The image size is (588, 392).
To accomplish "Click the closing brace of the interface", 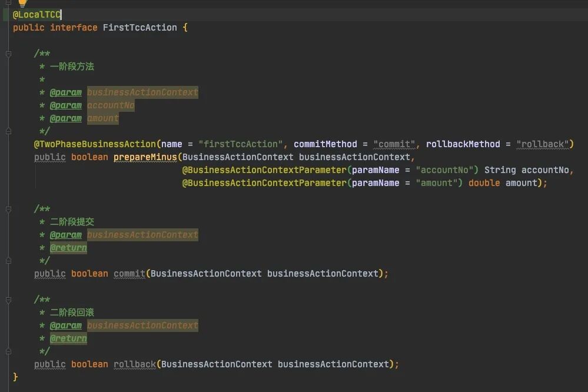I will (15, 377).
